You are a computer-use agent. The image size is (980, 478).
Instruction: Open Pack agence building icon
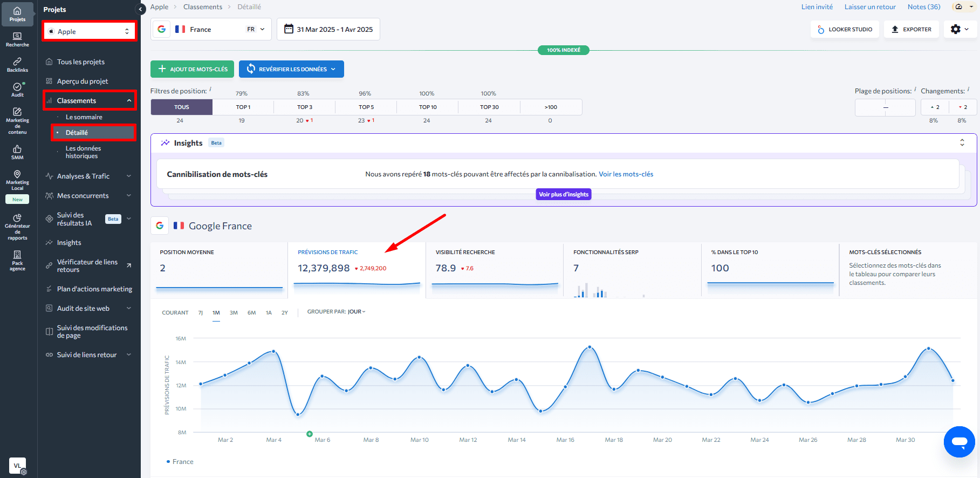click(17, 261)
